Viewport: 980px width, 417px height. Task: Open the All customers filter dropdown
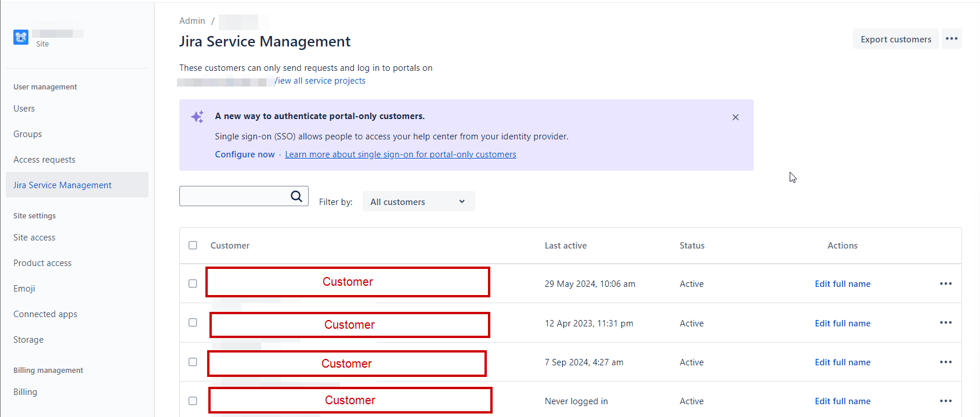418,202
